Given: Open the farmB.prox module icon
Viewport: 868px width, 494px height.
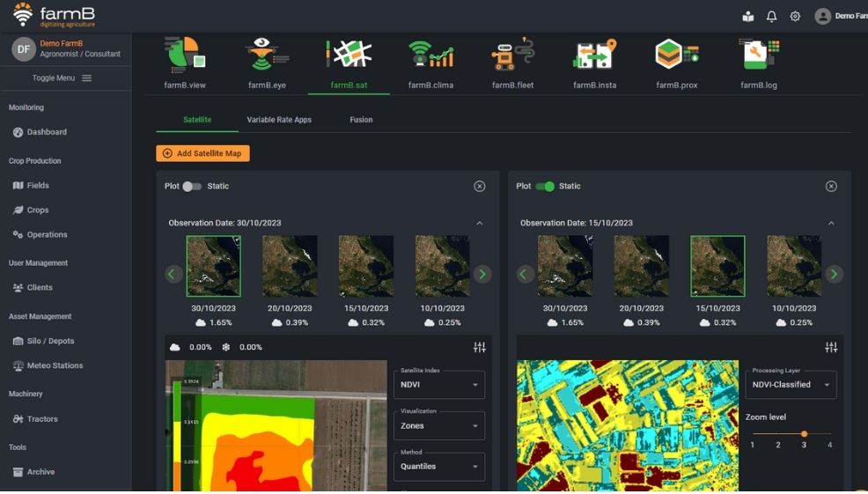Looking at the screenshot, I should tap(676, 55).
